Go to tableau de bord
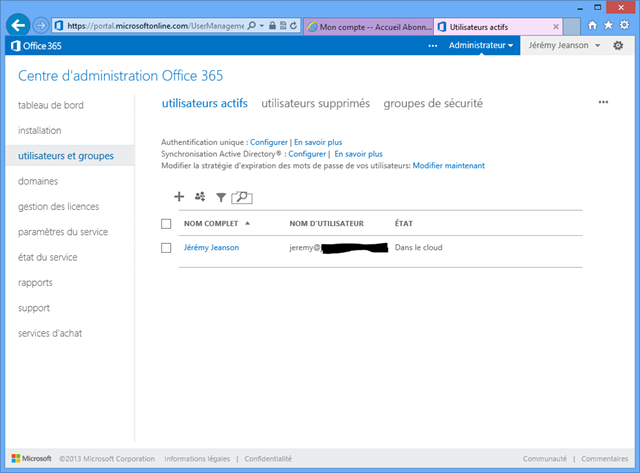Image resolution: width=640 pixels, height=473 pixels. tap(51, 105)
